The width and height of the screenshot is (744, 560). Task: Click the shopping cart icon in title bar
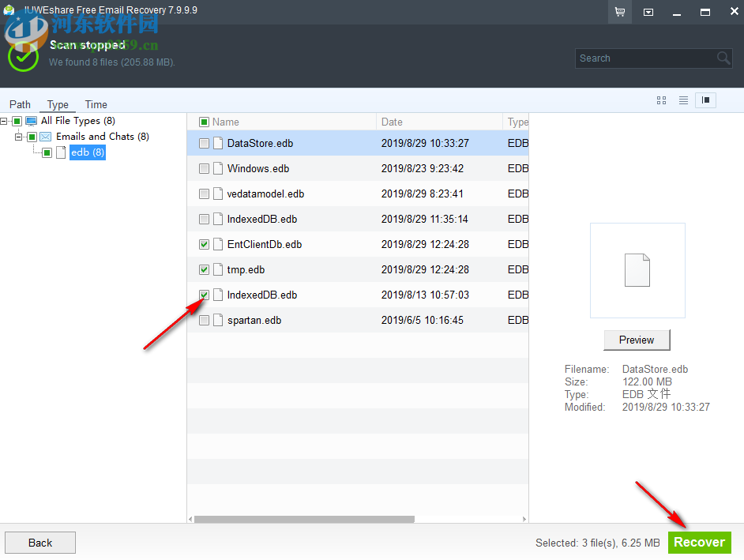[619, 12]
